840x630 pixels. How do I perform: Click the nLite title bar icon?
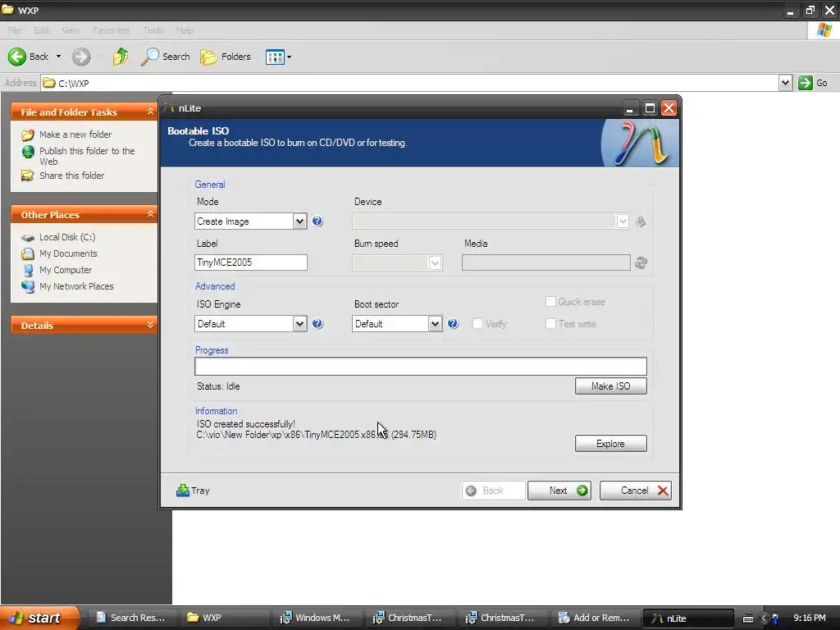[x=169, y=108]
